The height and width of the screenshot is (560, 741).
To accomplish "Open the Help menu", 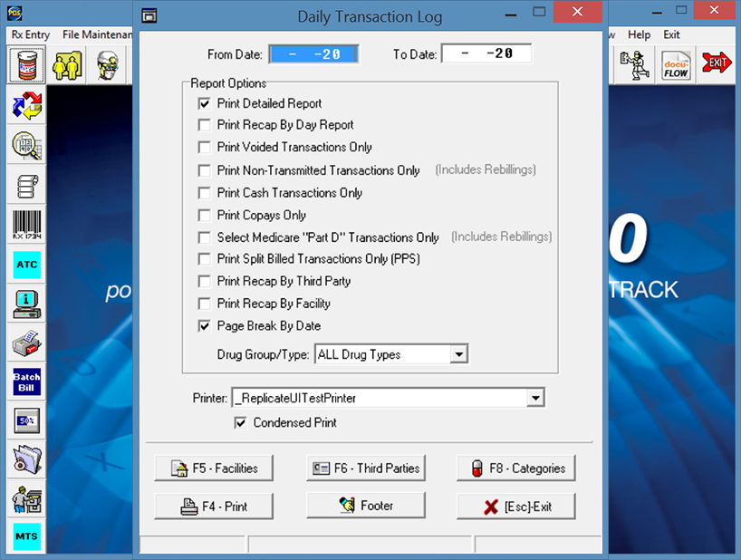I will click(639, 34).
